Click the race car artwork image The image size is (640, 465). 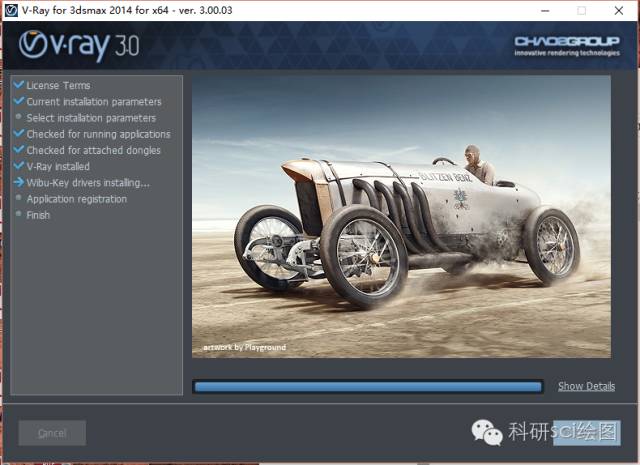pyautogui.click(x=401, y=216)
